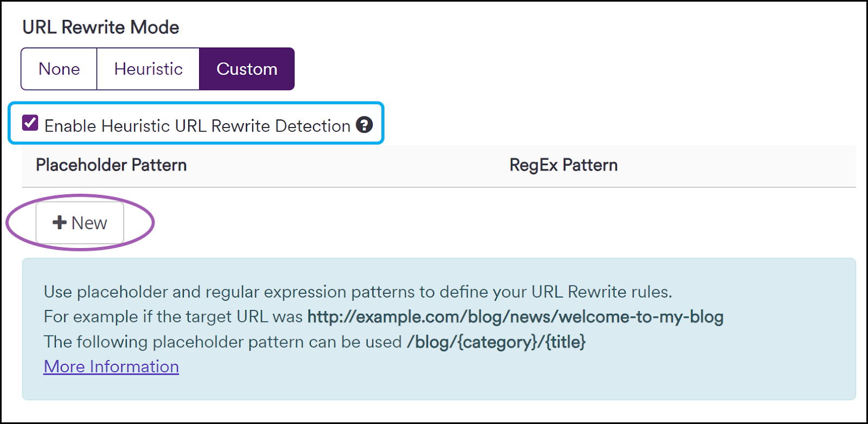Click the example URL http://example.com/blog/news/welcome-to-my-blog
Image resolution: width=868 pixels, height=424 pixels.
pos(515,317)
